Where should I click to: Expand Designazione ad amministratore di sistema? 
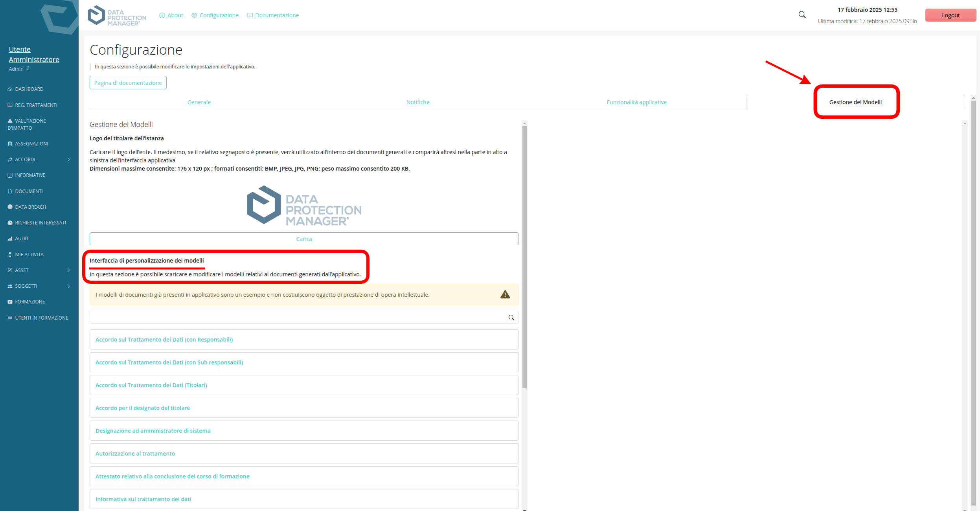tap(304, 431)
